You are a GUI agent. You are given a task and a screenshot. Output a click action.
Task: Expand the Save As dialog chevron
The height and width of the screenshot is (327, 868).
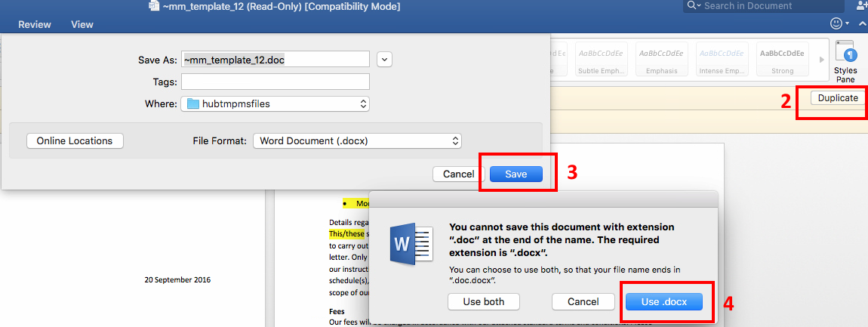[384, 60]
